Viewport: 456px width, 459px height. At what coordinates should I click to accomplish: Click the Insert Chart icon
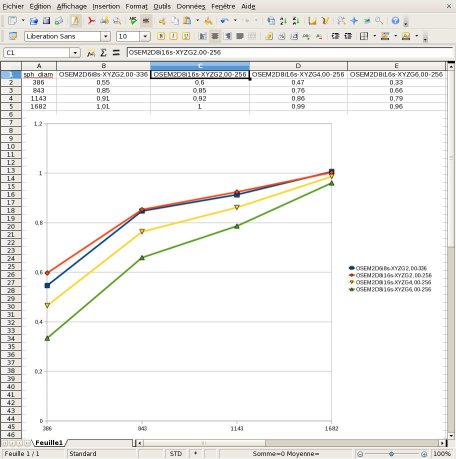[312, 21]
